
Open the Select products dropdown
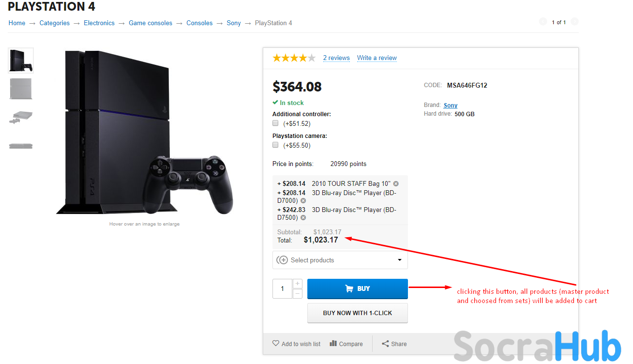point(340,260)
